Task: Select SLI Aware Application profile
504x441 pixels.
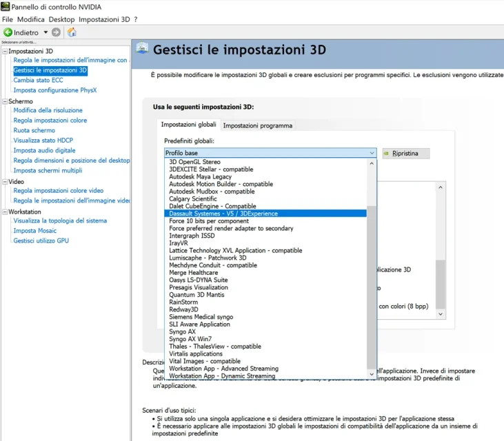Action: 265,325
